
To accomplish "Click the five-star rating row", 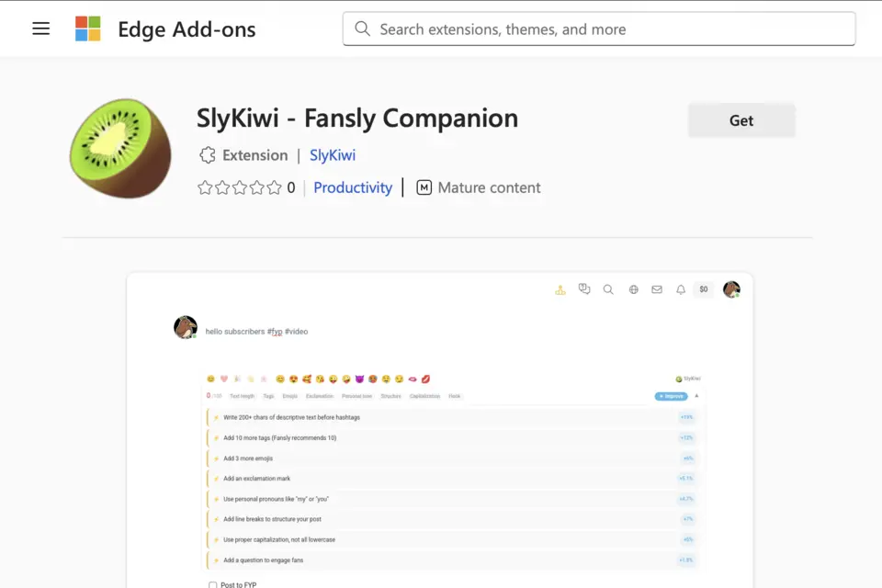I will point(240,187).
